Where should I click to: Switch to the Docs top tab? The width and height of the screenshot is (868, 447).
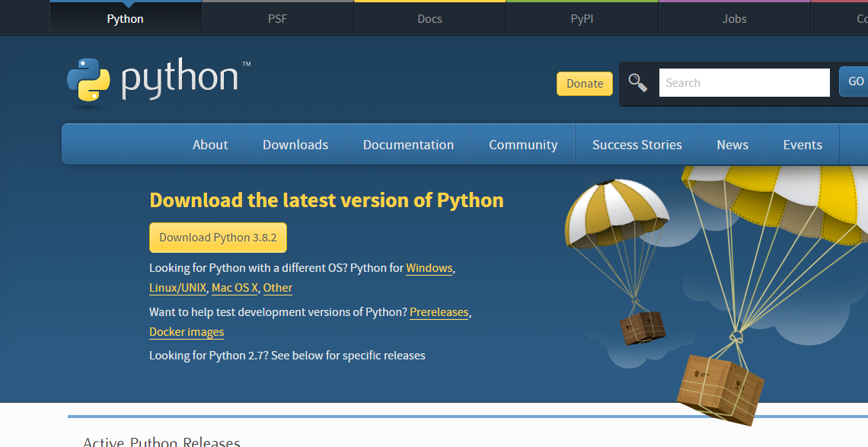tap(430, 18)
